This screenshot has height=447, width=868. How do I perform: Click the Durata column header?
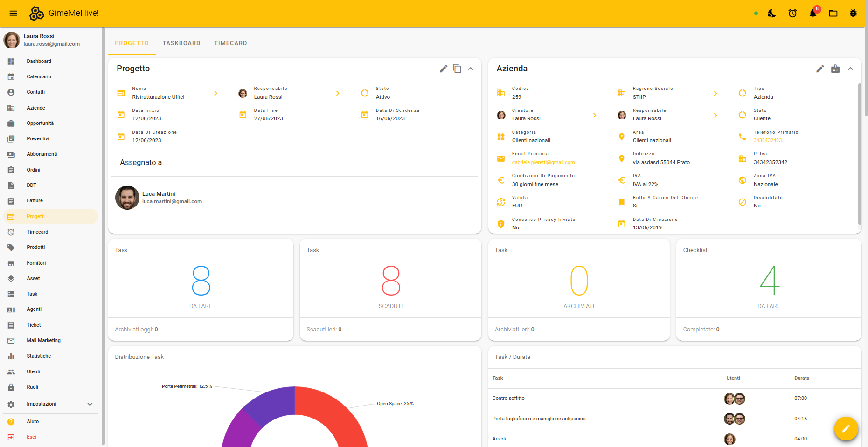802,378
